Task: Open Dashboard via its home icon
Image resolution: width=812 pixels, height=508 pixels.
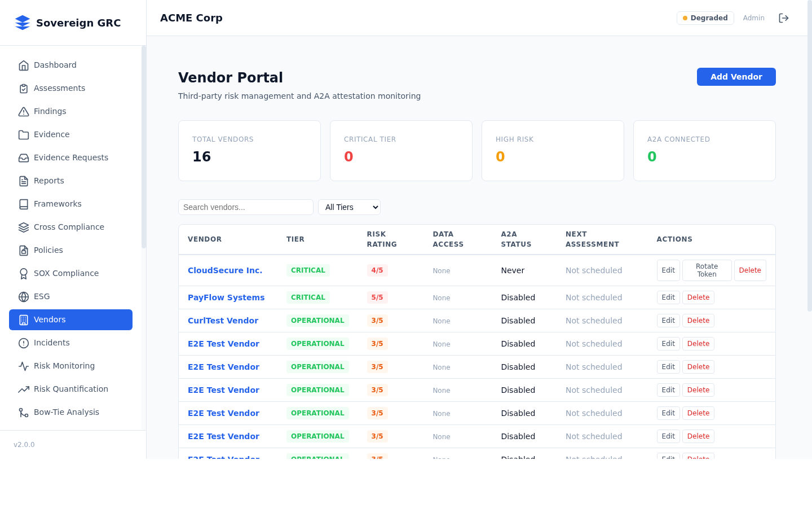Action: pos(24,65)
